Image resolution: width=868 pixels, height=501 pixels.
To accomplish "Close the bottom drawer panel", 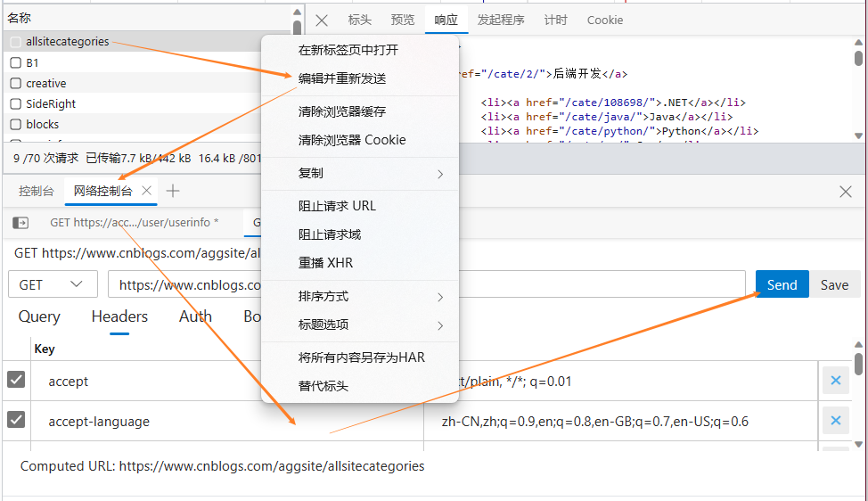I will (846, 192).
